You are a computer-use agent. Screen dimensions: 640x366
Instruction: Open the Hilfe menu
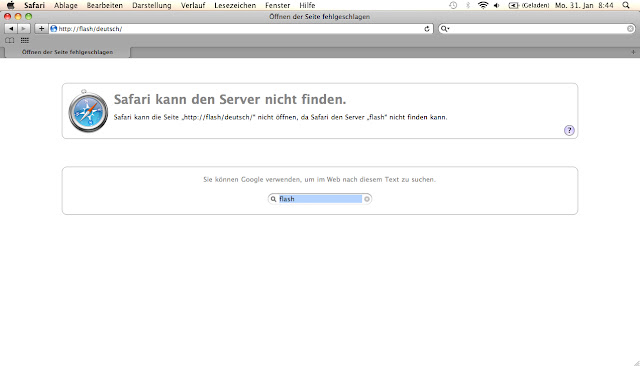(307, 5)
